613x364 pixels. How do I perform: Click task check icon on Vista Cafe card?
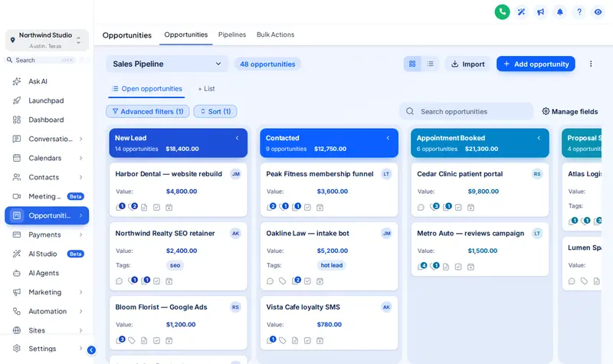[x=307, y=340]
